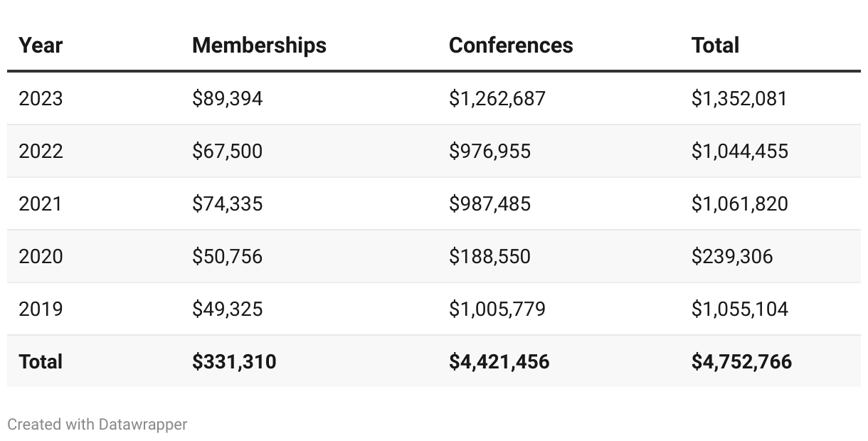Select the overall grand total $4,752,766
The image size is (868, 441).
[x=741, y=361]
